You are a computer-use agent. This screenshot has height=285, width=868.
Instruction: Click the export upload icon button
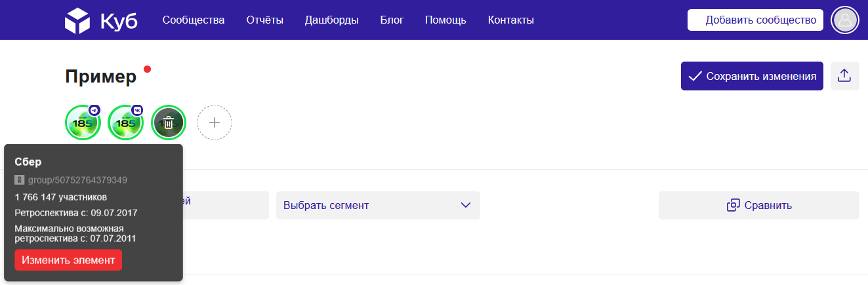coord(845,76)
